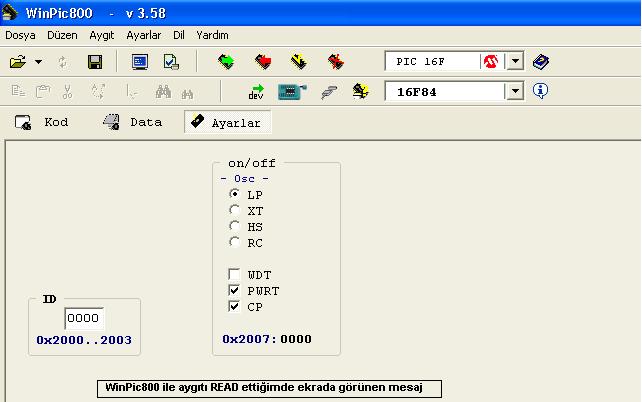The height and width of the screenshot is (402, 642).
Task: Click the red program chip icon
Action: [x=263, y=62]
